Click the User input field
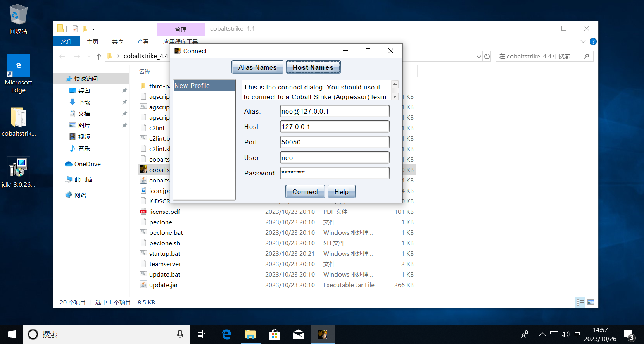The width and height of the screenshot is (644, 344). pyautogui.click(x=335, y=158)
